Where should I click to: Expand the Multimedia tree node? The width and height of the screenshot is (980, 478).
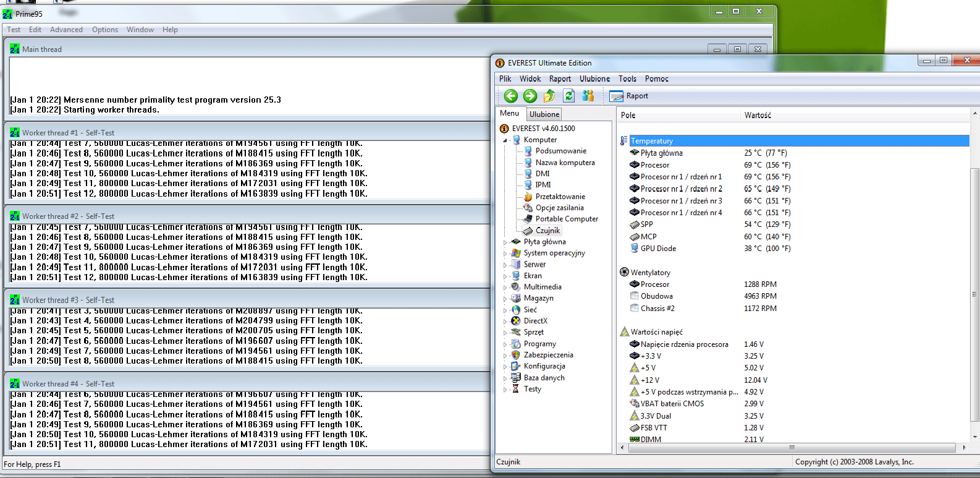505,288
